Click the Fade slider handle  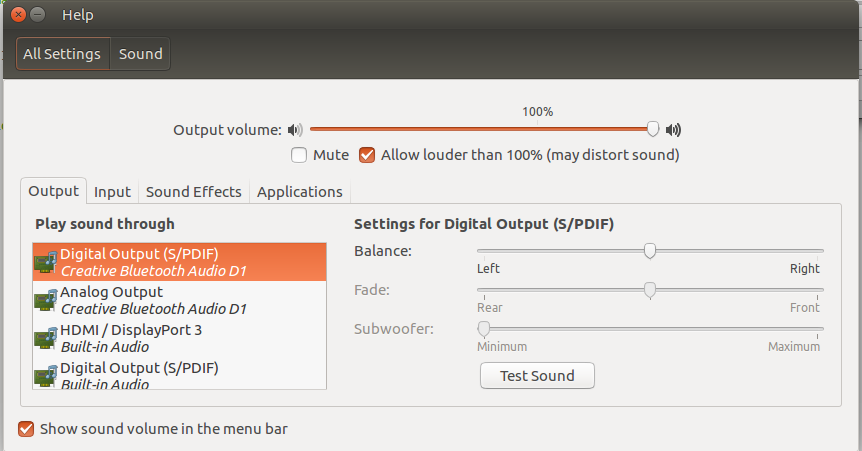[x=650, y=290]
